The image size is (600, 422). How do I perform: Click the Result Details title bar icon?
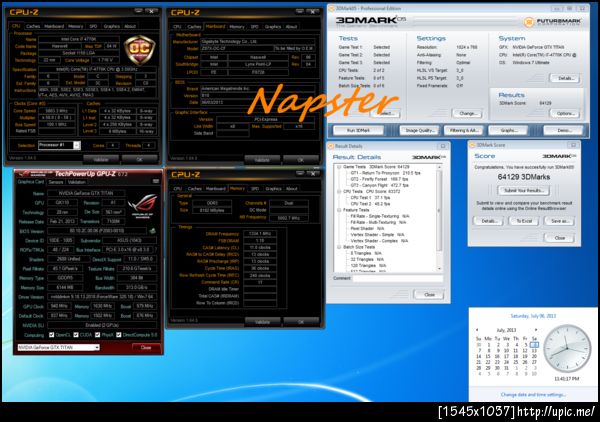(x=330, y=146)
